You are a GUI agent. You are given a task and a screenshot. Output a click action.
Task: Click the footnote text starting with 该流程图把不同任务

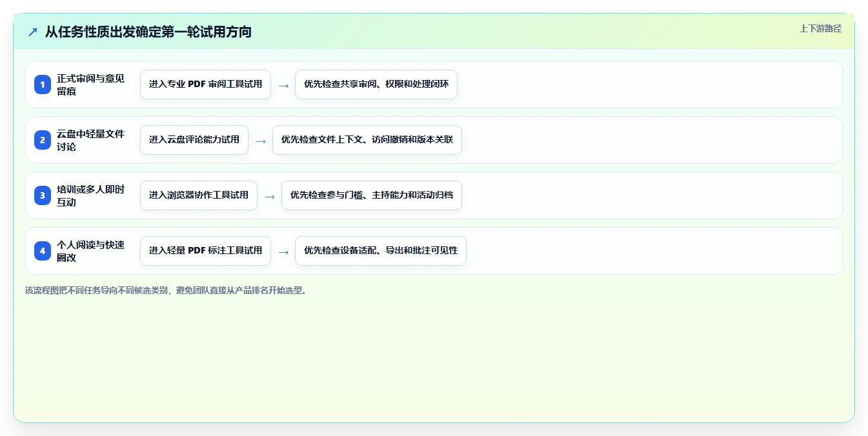click(x=166, y=290)
